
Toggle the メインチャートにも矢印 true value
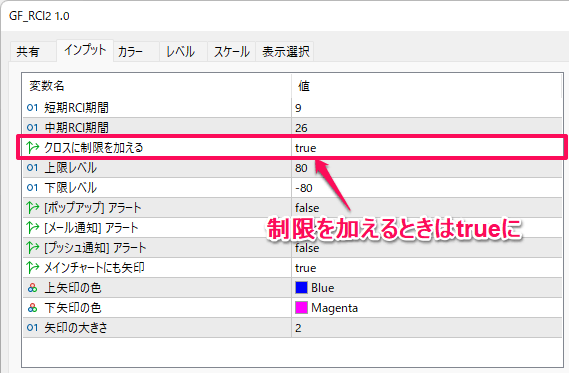pos(306,268)
